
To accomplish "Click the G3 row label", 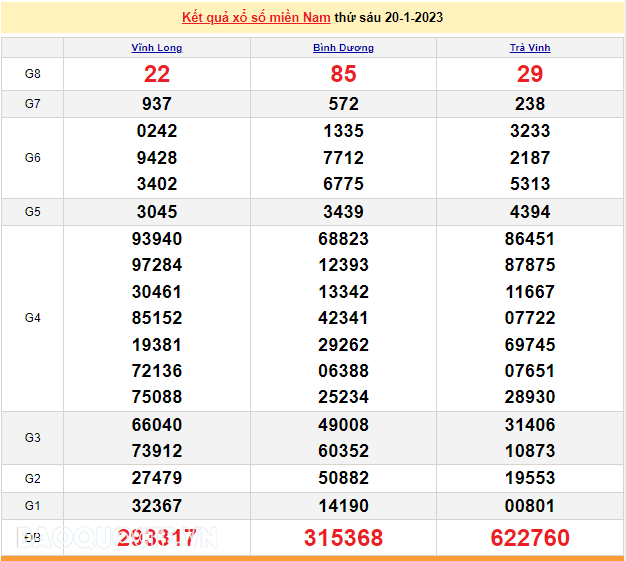I will click(32, 438).
